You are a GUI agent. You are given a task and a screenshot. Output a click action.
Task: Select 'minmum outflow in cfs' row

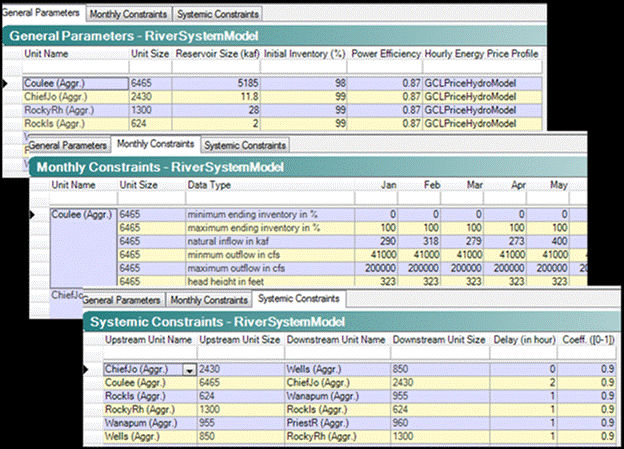click(x=352, y=255)
